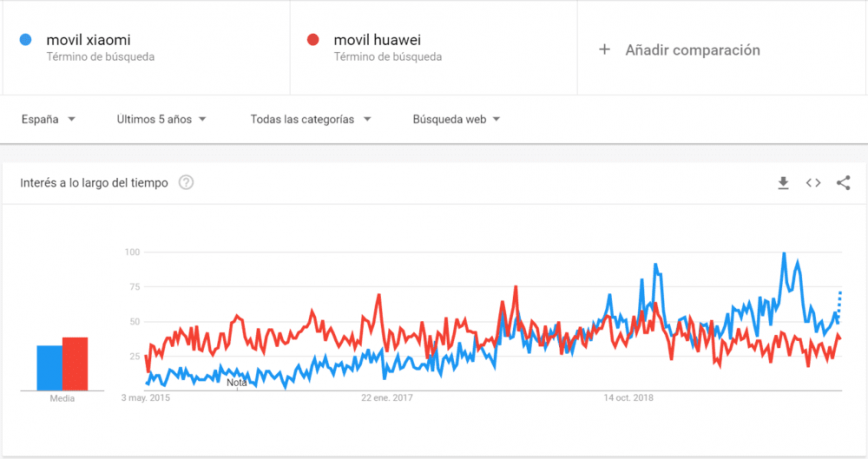Open the Búsqueda web search type dropdown
The width and height of the screenshot is (868, 459).
[456, 119]
